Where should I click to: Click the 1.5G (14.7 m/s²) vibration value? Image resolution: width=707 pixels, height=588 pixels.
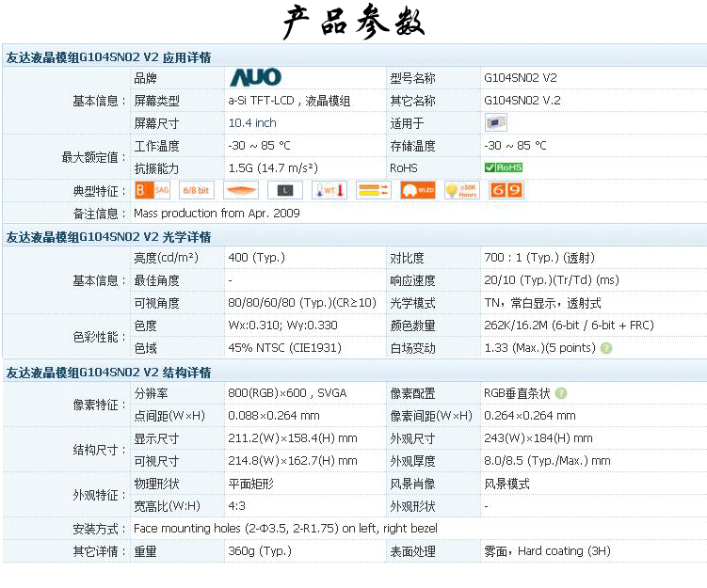273,167
